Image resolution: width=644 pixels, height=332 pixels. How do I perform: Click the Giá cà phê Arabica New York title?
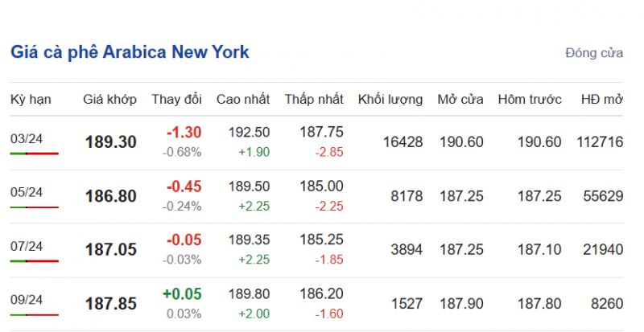130,52
